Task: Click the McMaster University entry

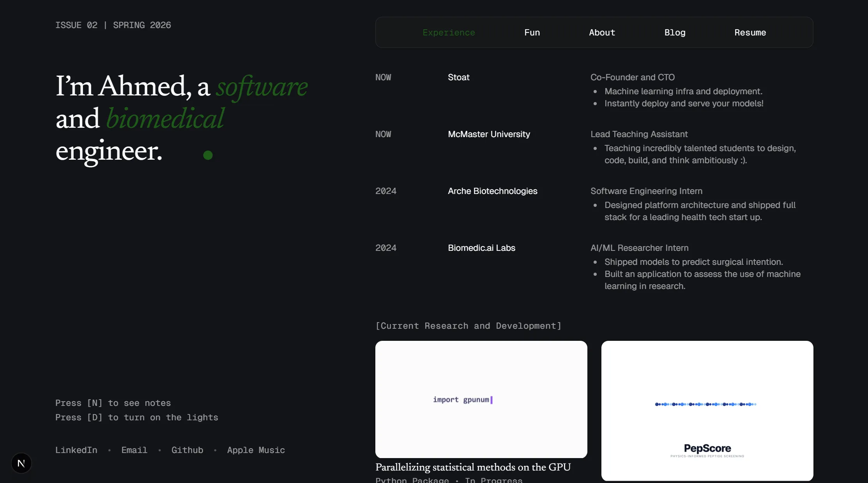Action: 489,134
